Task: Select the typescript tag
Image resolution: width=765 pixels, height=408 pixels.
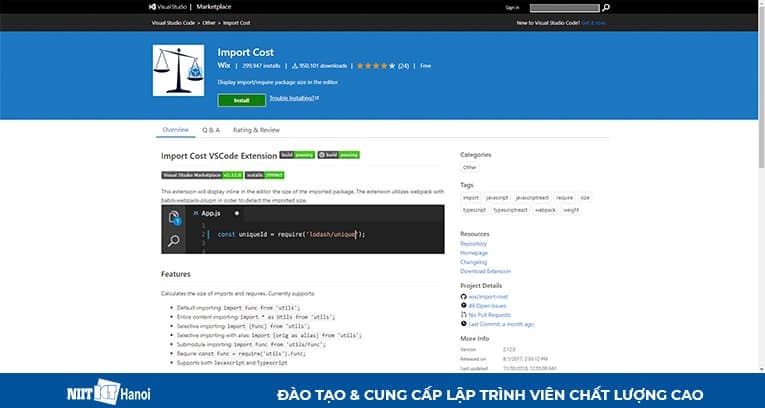Action: click(474, 210)
